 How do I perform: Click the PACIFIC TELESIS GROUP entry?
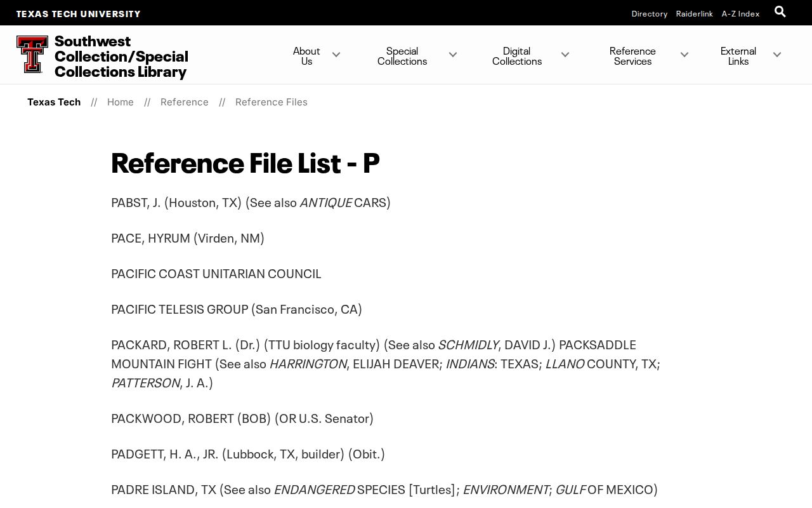(x=237, y=309)
